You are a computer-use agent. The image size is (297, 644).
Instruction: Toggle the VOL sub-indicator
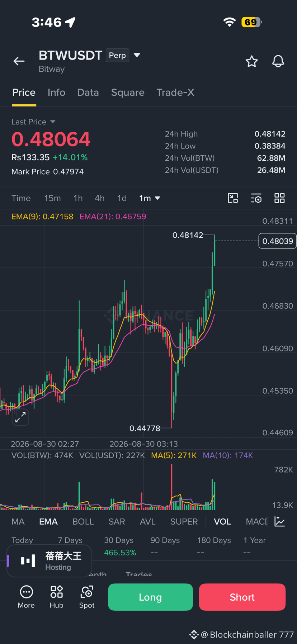tap(222, 521)
